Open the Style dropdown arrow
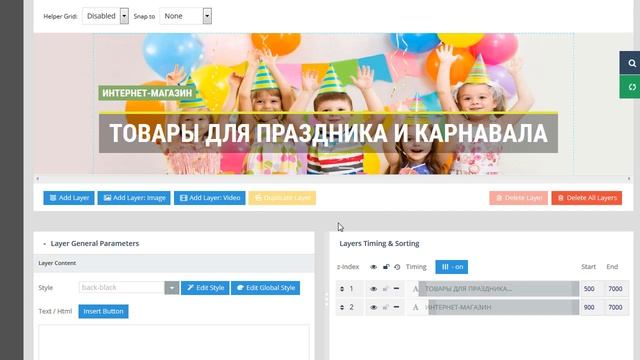Viewport: 640px width, 360px height. 172,288
